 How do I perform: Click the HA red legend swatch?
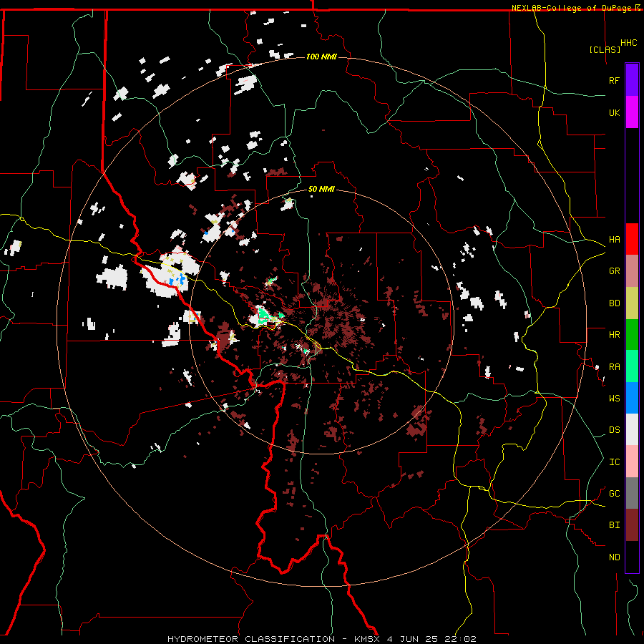click(x=632, y=239)
